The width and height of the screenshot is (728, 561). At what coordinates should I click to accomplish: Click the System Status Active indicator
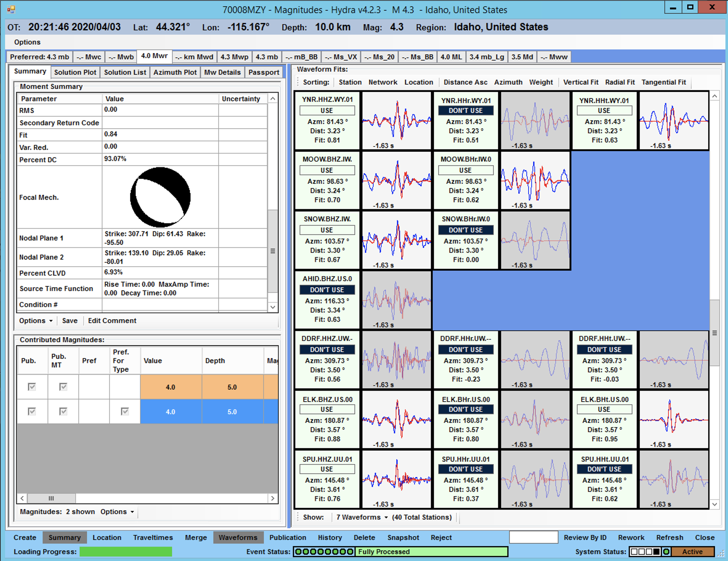pos(692,552)
